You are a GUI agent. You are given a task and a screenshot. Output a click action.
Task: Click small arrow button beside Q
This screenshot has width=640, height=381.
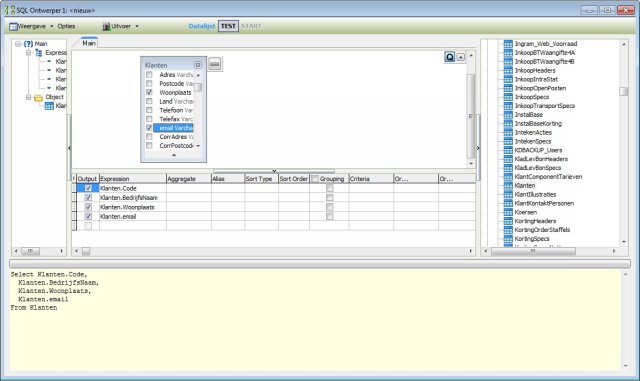point(461,57)
